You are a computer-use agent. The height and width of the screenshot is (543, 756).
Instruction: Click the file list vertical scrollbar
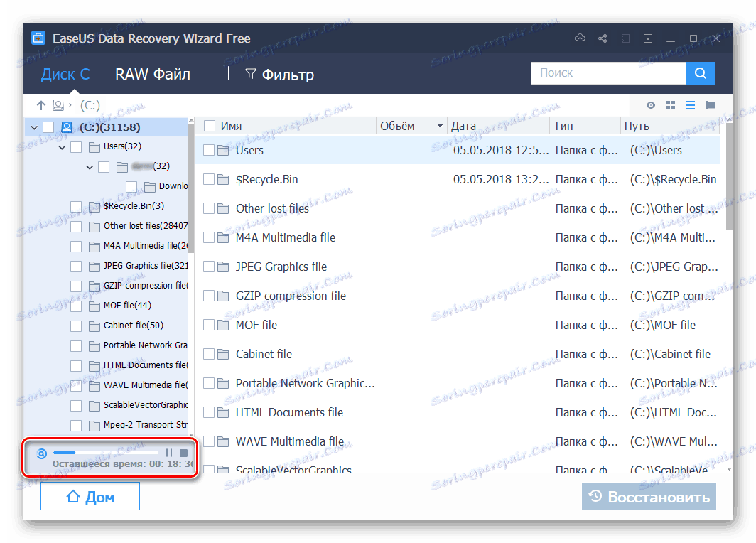point(729,176)
